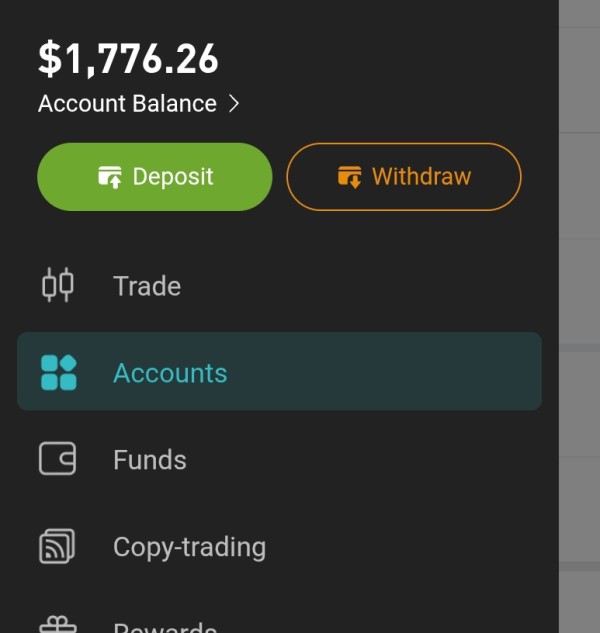Open the Copy-trading menu label
The width and height of the screenshot is (600, 633).
coord(189,547)
